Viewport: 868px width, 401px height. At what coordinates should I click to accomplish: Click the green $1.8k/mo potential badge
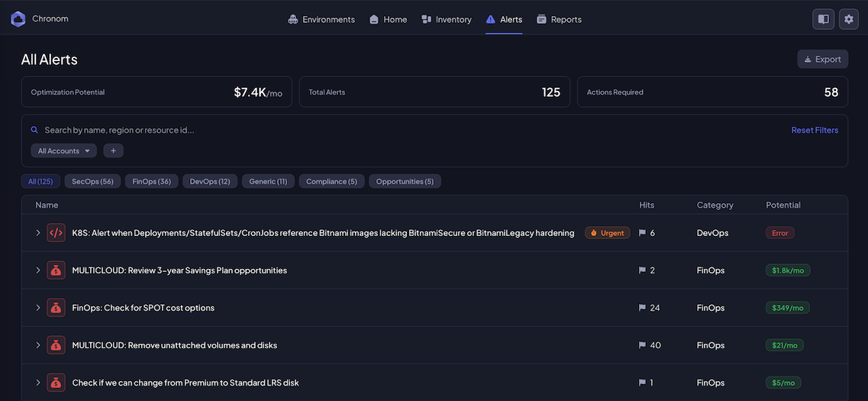(x=788, y=270)
